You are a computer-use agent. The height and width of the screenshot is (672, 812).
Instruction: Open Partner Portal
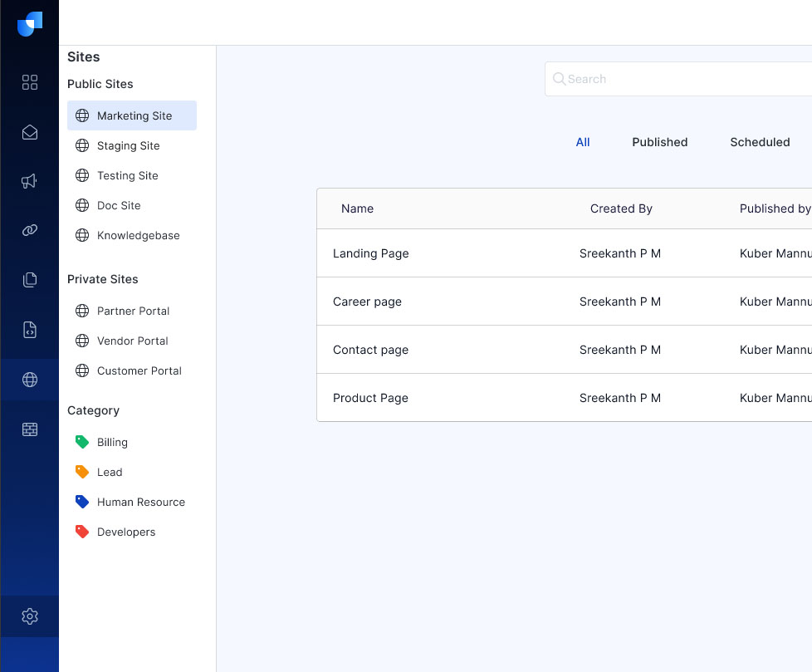tap(132, 311)
